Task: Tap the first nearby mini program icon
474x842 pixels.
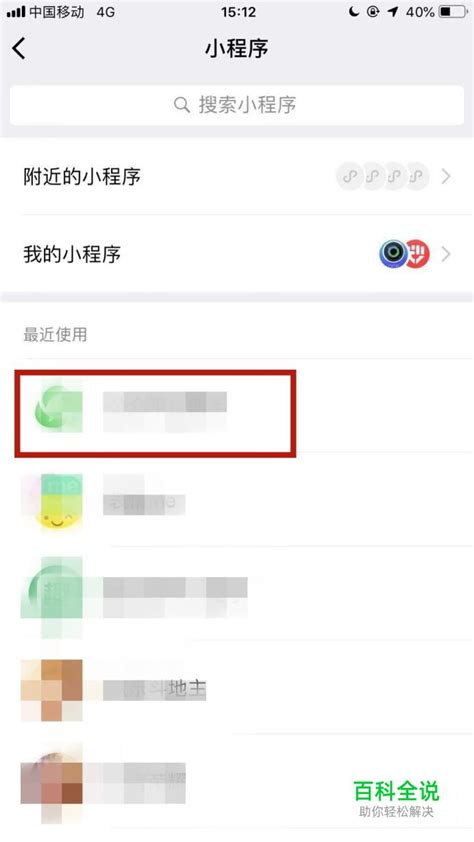Action: (349, 176)
